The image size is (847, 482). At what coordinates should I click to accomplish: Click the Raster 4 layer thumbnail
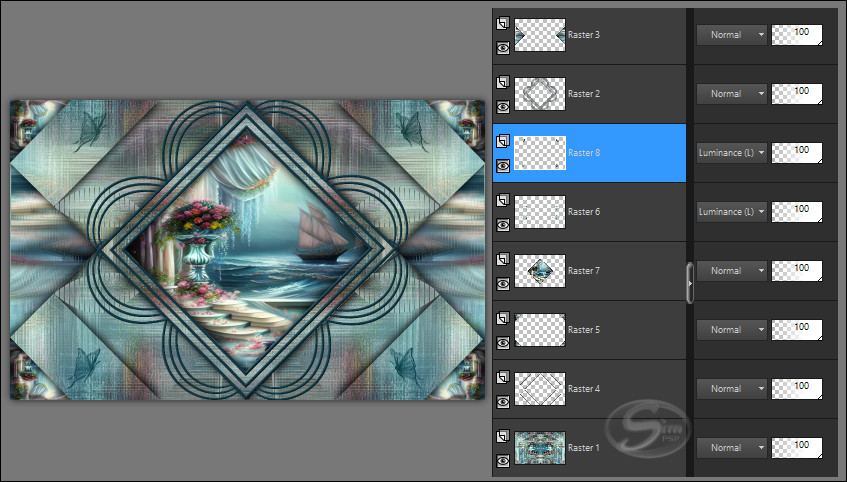coord(540,388)
